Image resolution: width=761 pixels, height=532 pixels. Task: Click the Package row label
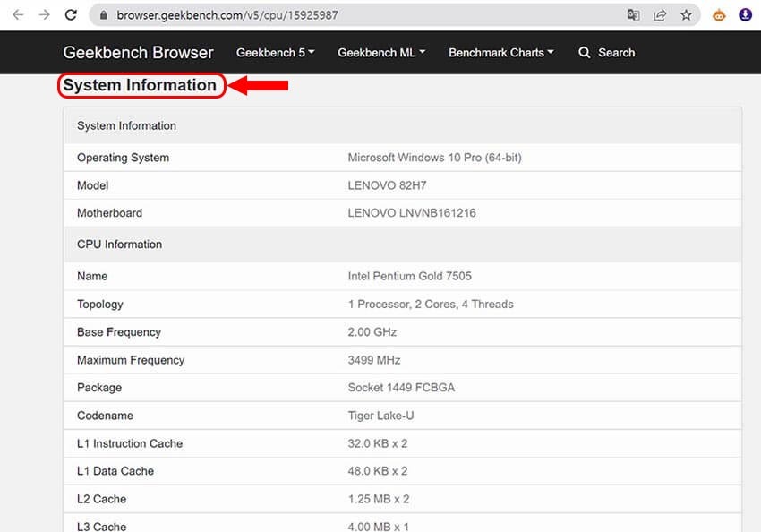99,387
